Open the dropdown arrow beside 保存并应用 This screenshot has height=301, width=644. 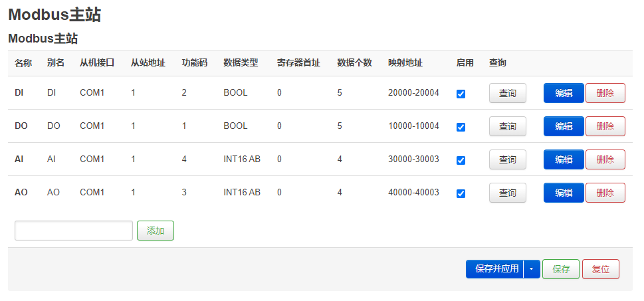(532, 269)
